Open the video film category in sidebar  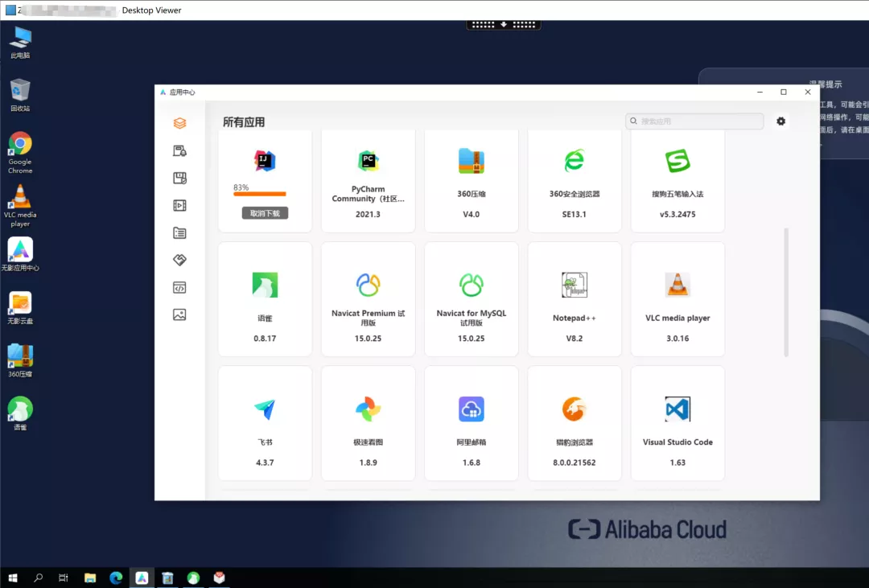pos(179,206)
